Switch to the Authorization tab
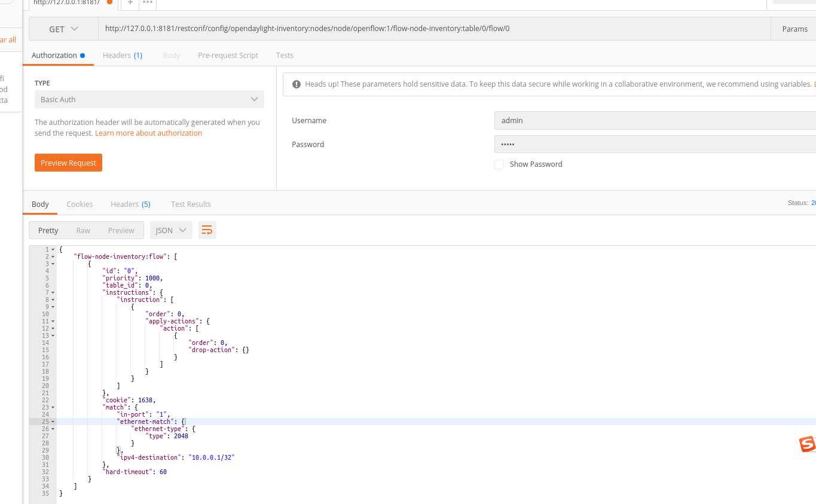This screenshot has width=816, height=504. [x=58, y=55]
